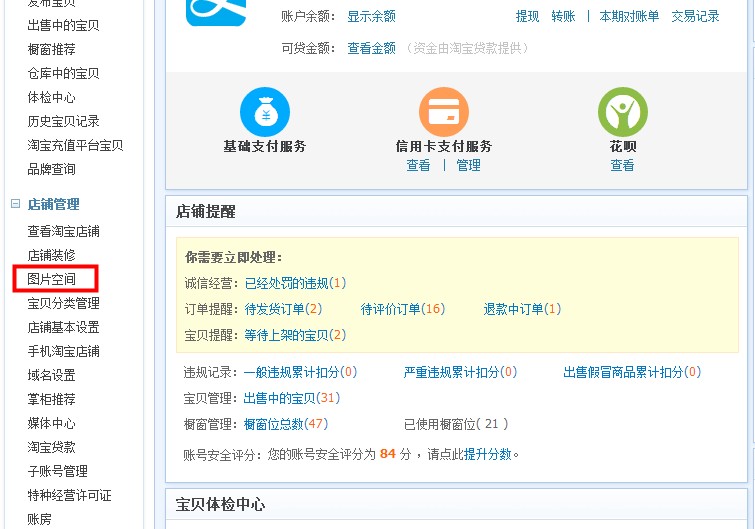Open 淘宝充值平台宝贝
This screenshot has width=755, height=529.
[x=76, y=145]
